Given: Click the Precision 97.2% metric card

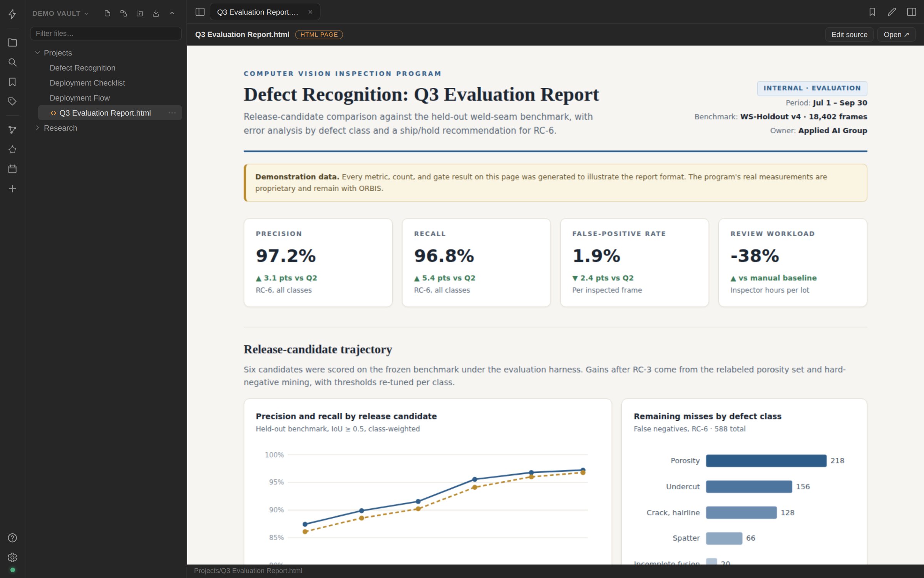Looking at the screenshot, I should 318,262.
